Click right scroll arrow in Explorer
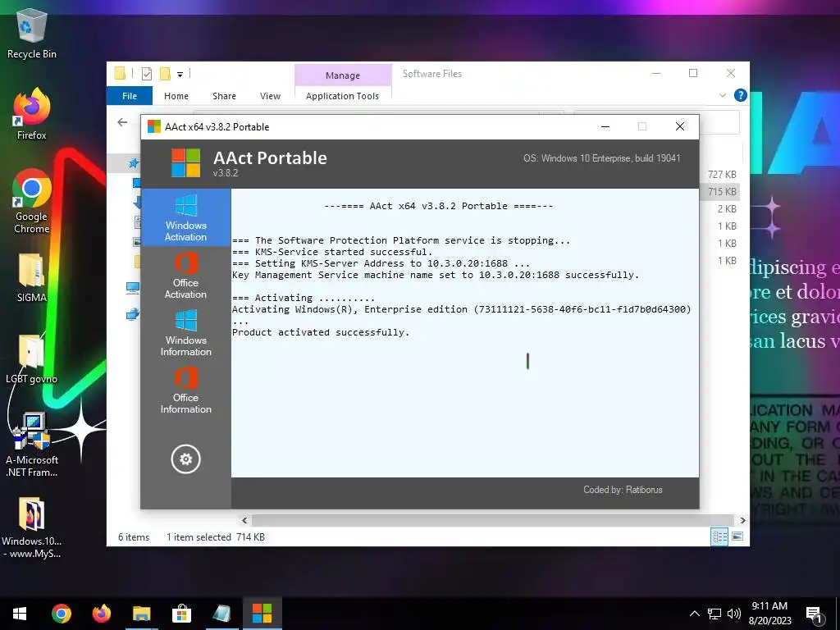The image size is (840, 630). click(x=742, y=520)
